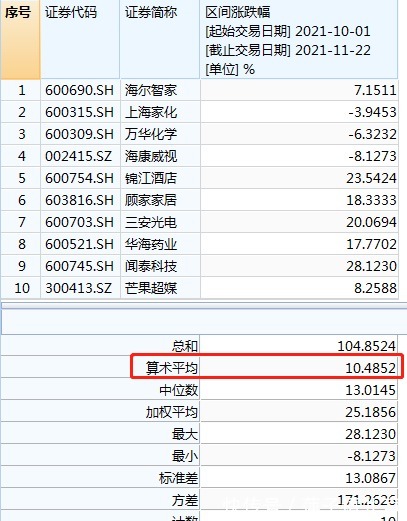407x521 pixels.
Task: Select stock code 600703.SH
Action: pos(80,222)
